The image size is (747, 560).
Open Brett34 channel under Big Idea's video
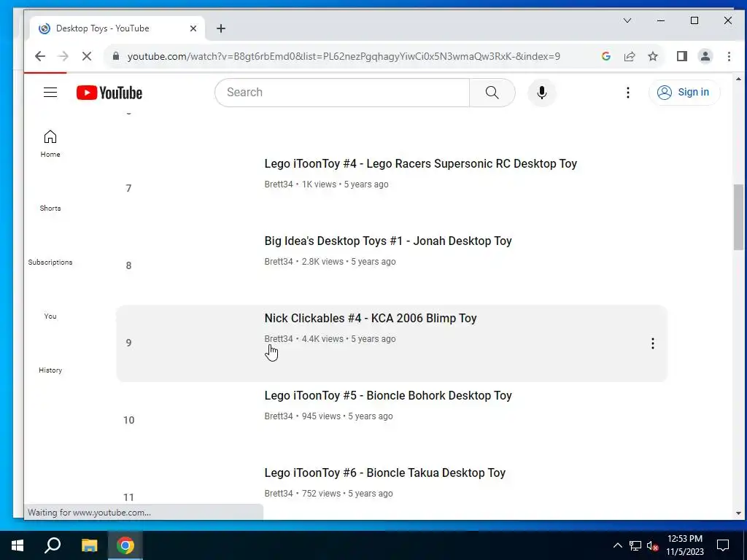(x=279, y=262)
